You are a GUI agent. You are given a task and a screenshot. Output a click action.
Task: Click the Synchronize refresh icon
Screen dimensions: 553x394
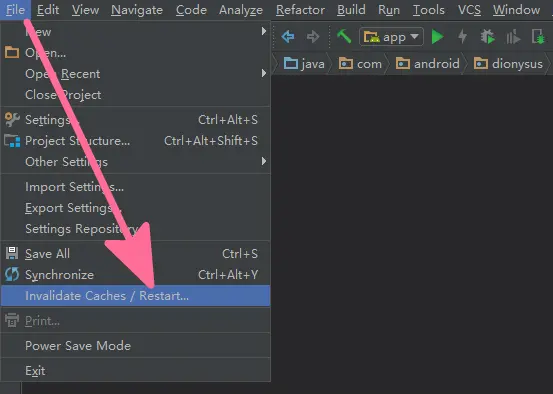click(12, 274)
